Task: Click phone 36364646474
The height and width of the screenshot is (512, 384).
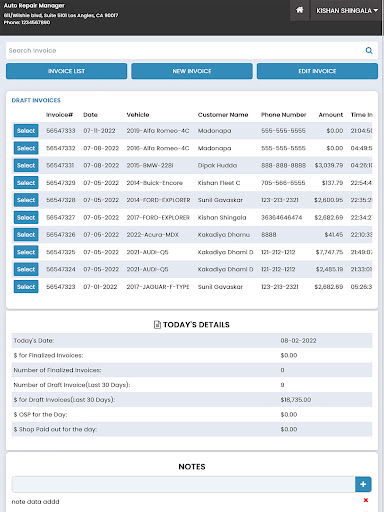Action: pos(281,217)
